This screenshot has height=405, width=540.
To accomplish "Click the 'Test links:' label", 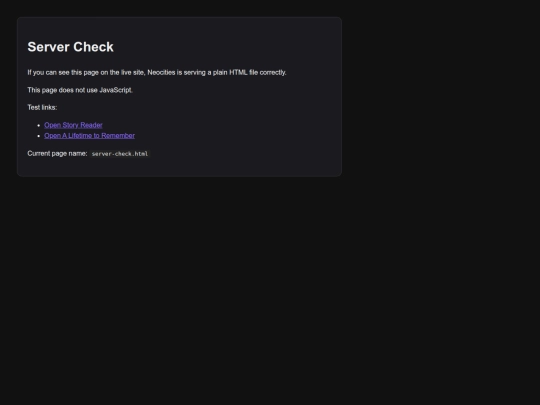I will click(42, 107).
